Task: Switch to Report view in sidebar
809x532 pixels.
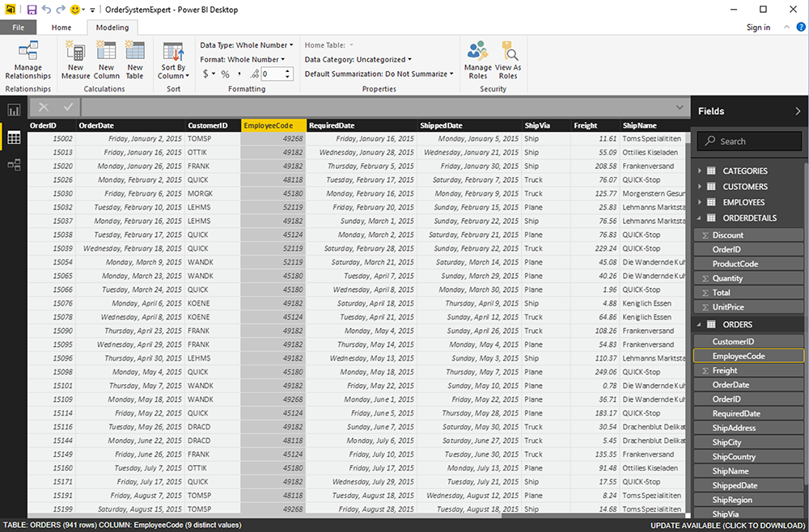Action: 14,109
